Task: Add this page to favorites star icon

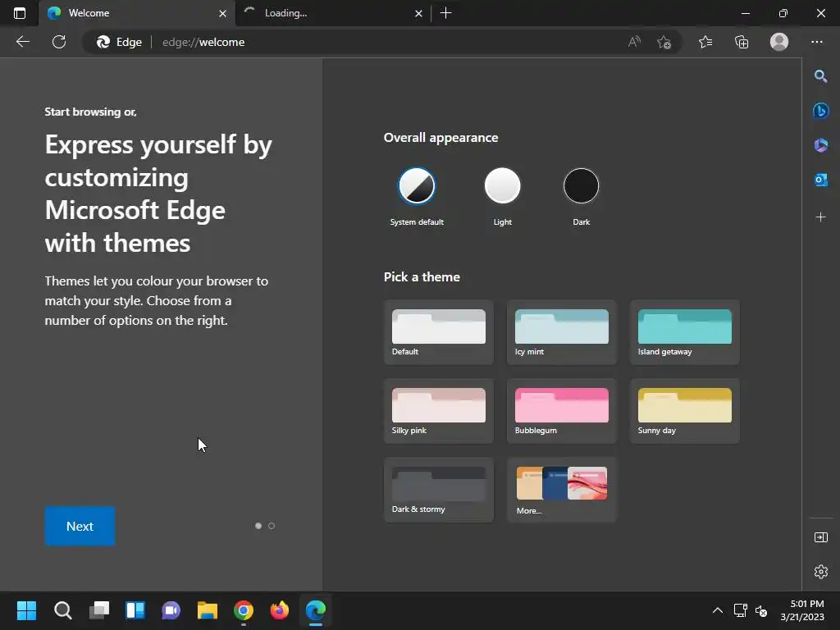Action: point(664,42)
